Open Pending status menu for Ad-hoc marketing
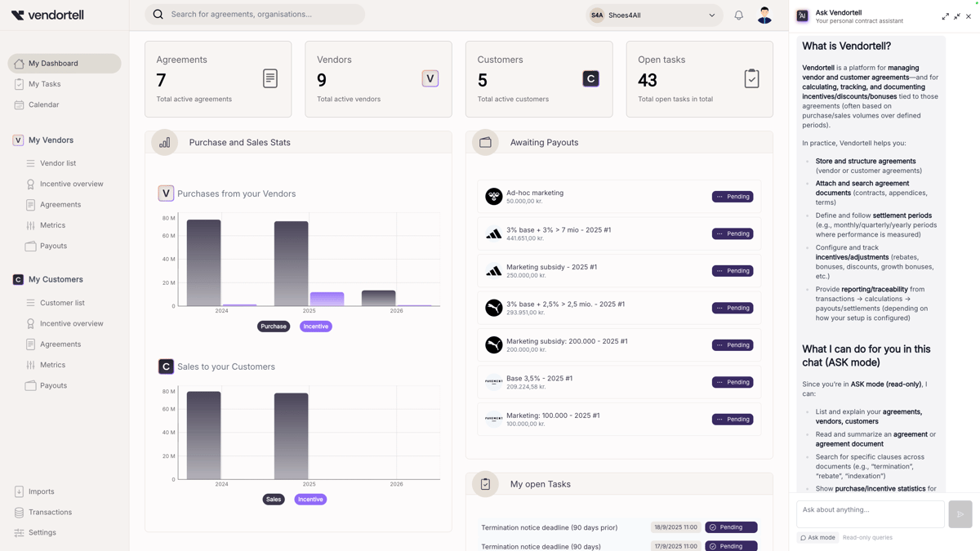This screenshot has width=980, height=551. click(x=733, y=197)
